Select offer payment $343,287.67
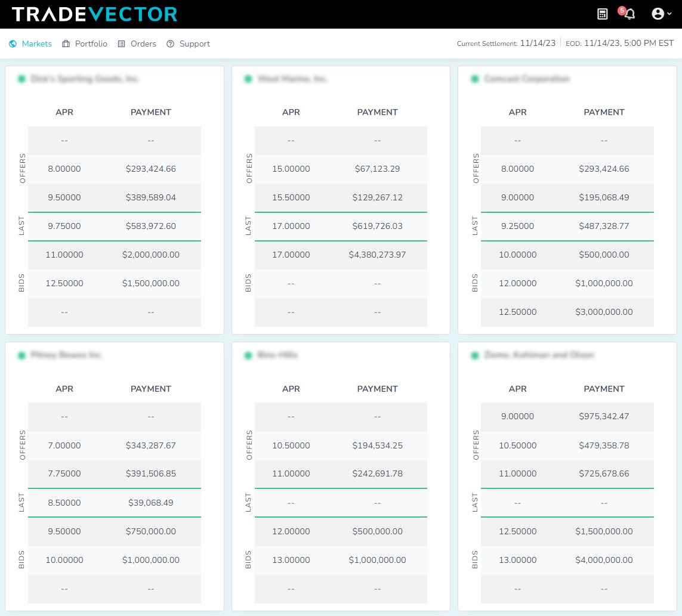Screen dimensions: 682x616 coord(150,445)
